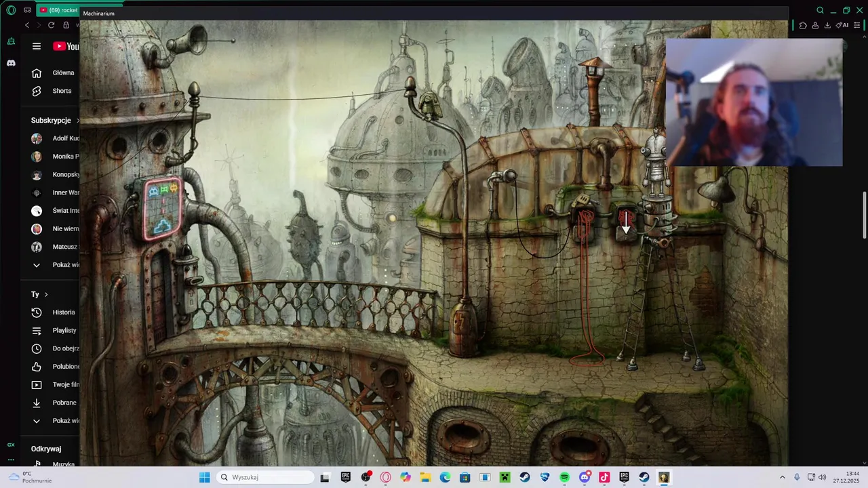This screenshot has height=488, width=868.
Task: Go back in browser history
Action: point(27,25)
